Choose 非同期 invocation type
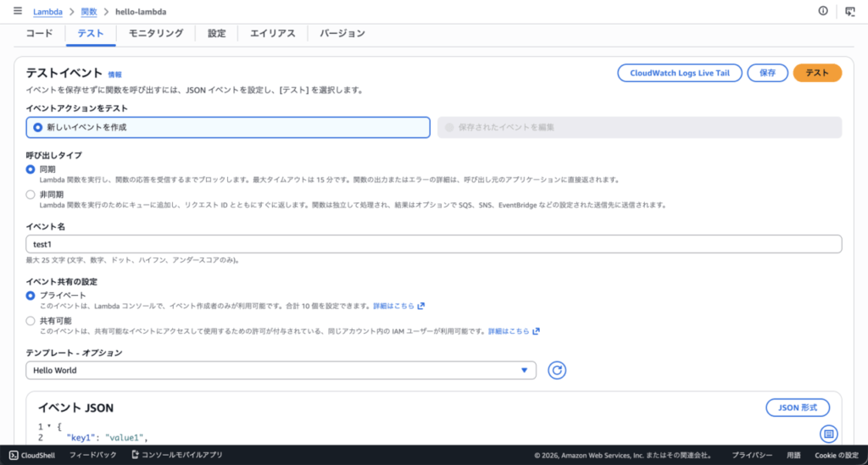 pos(31,195)
